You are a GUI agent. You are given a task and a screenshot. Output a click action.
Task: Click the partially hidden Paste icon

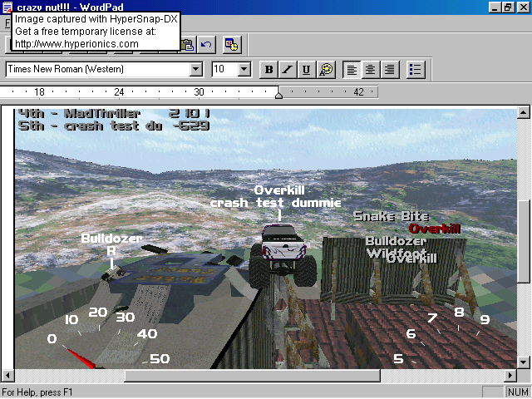tap(189, 45)
